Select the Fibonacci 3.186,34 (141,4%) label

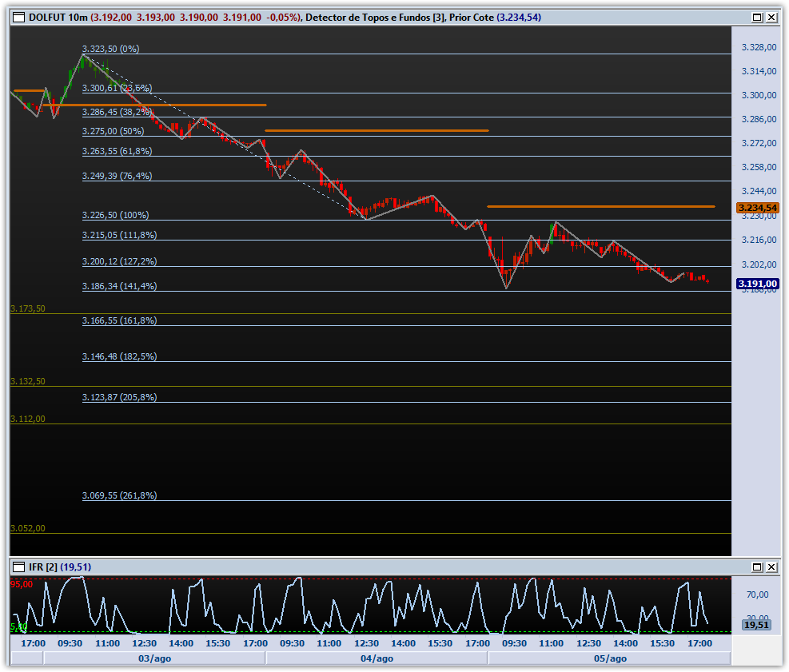120,286
